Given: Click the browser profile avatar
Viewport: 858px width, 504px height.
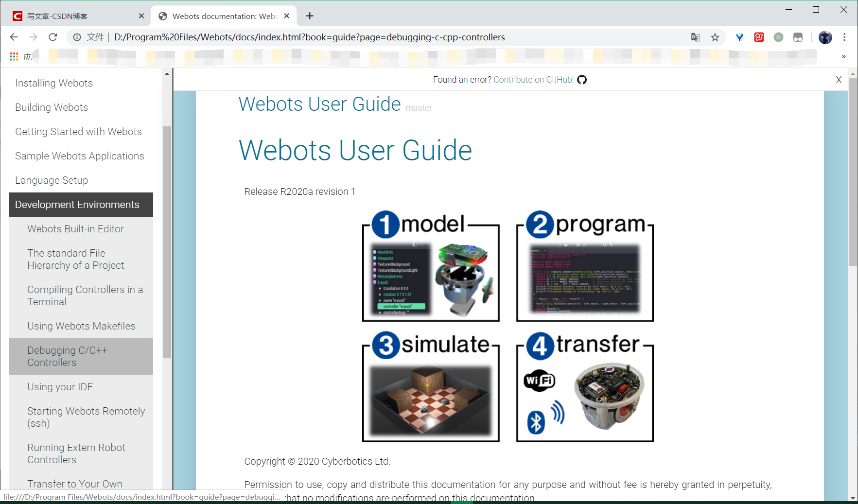Looking at the screenshot, I should 825,37.
